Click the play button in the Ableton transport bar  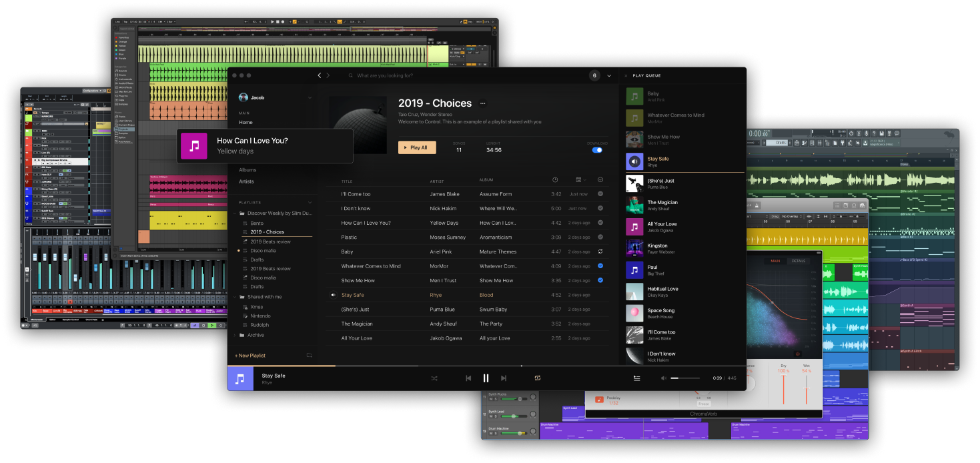273,22
